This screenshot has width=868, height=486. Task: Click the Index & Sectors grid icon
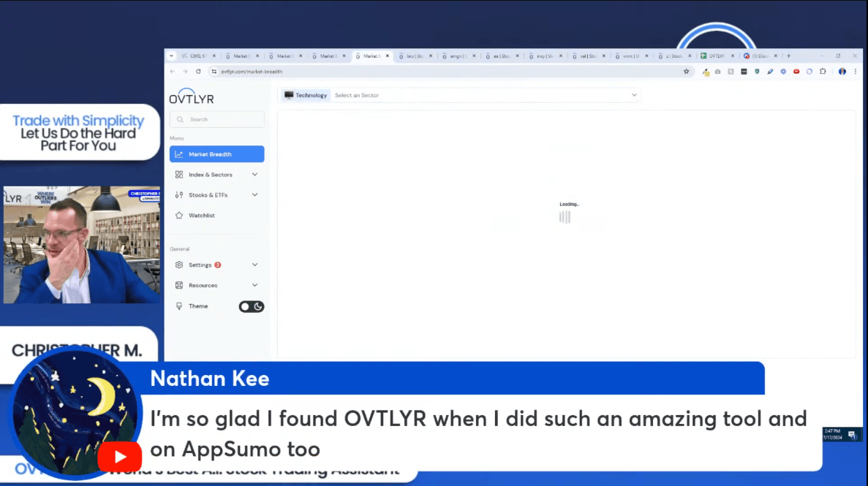179,175
